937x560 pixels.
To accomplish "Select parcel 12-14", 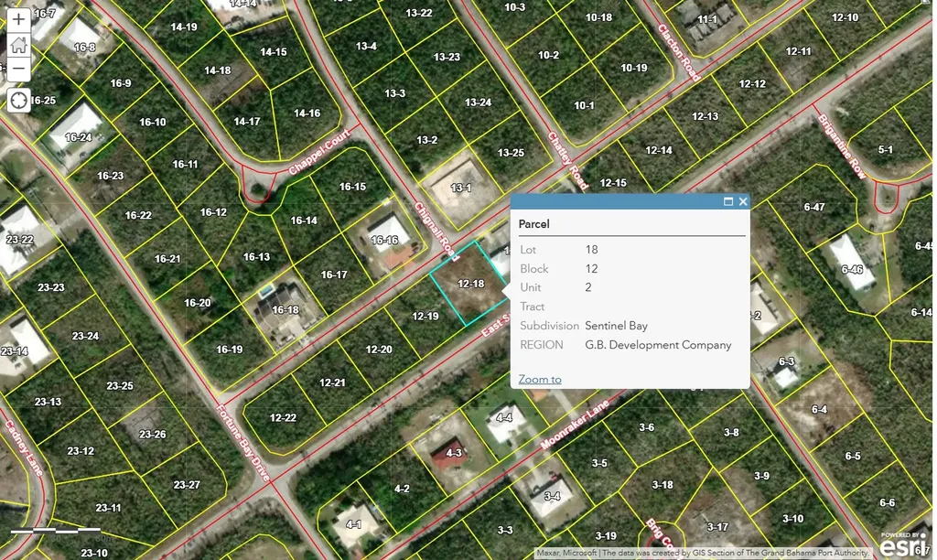I will point(659,151).
